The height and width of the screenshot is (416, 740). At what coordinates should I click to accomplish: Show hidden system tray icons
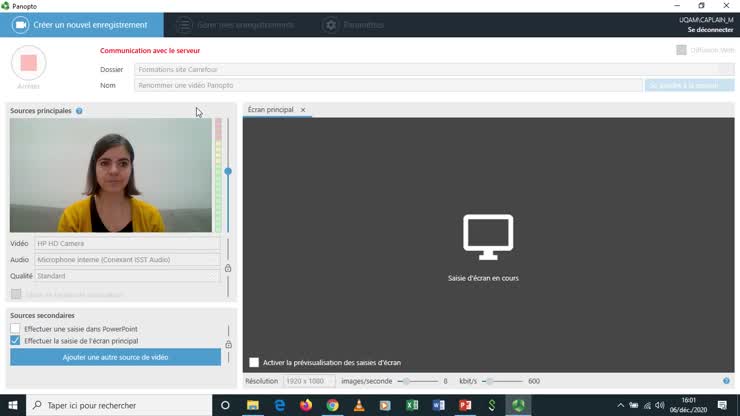pos(621,405)
